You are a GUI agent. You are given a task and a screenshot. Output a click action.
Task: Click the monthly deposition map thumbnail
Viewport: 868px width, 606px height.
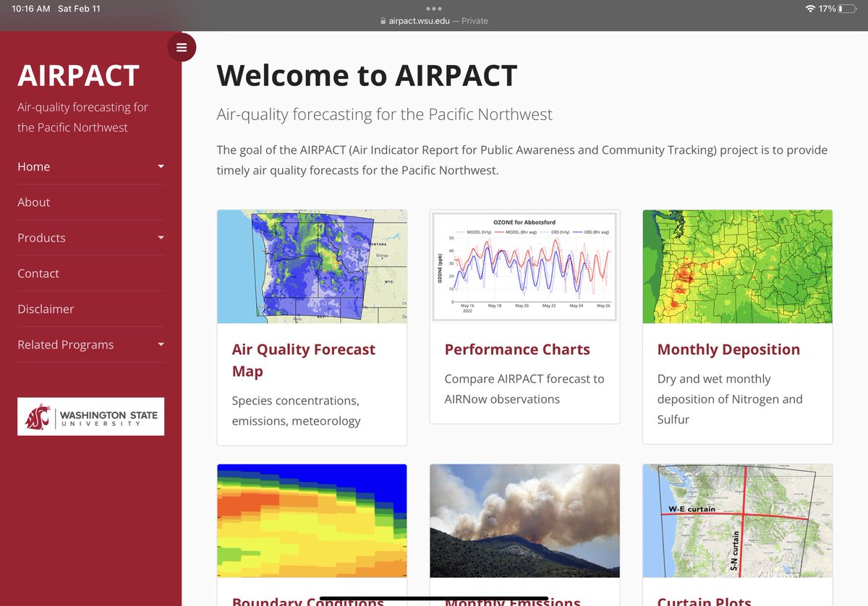pos(737,266)
